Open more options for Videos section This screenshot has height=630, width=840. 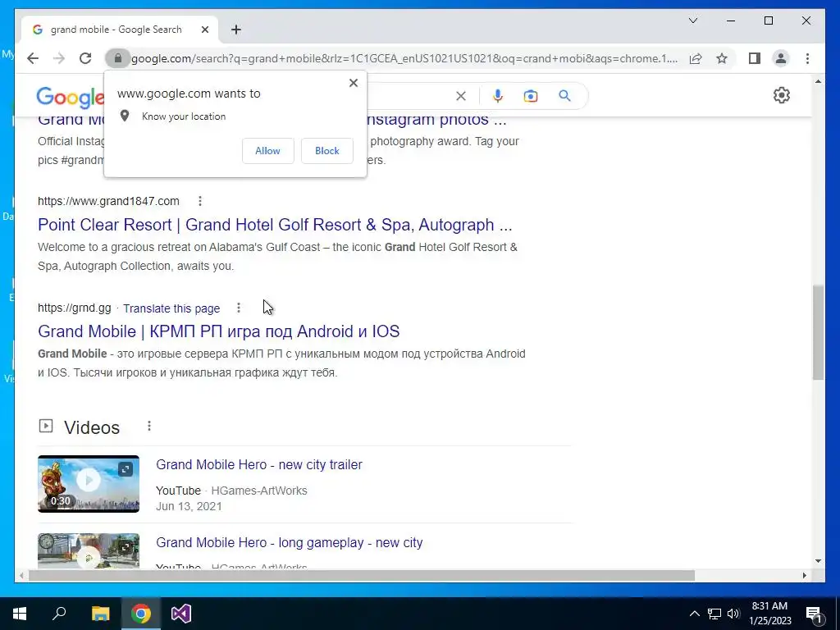[149, 426]
